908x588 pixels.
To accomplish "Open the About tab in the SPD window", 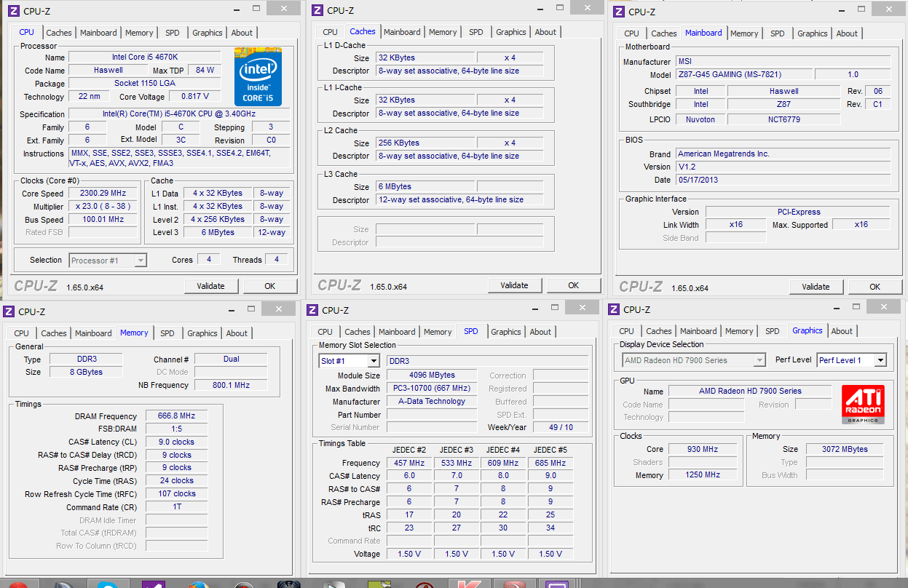I will pyautogui.click(x=540, y=332).
